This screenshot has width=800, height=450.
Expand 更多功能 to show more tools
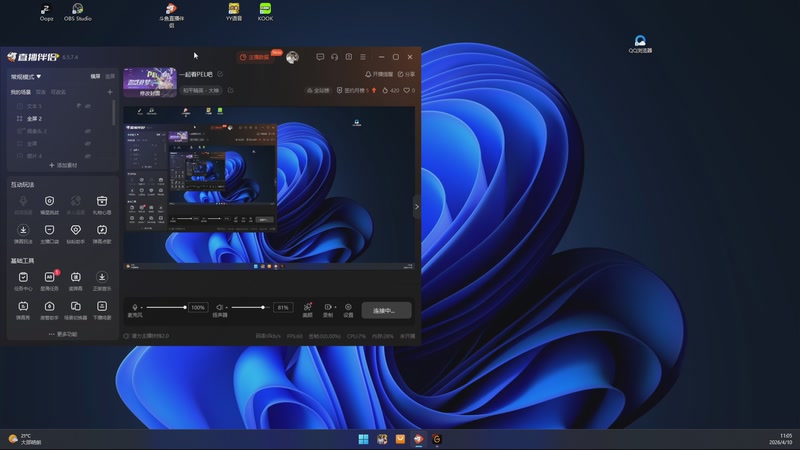click(x=62, y=334)
